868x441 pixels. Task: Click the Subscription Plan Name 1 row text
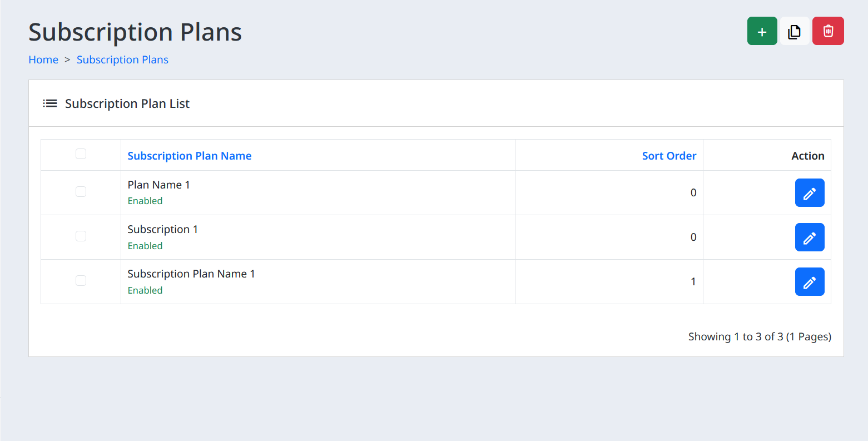[191, 274]
